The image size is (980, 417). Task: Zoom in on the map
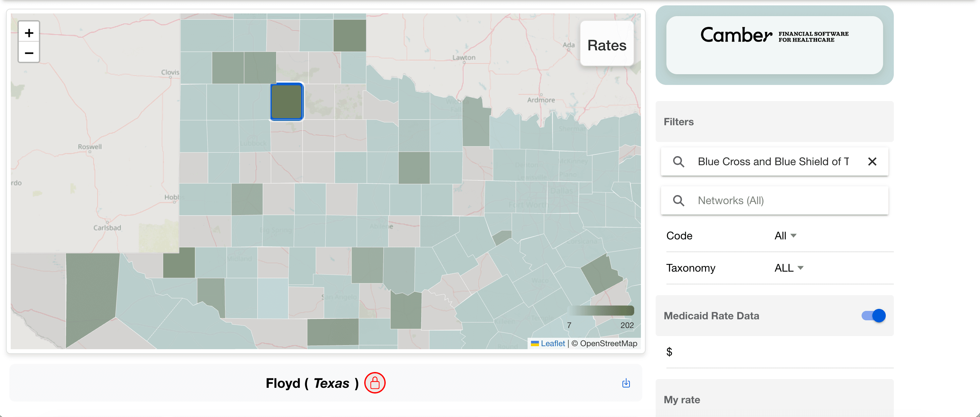(x=29, y=33)
